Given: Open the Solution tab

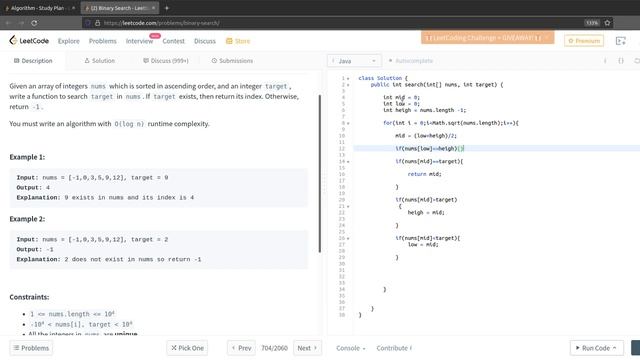Looking at the screenshot, I should point(100,61).
